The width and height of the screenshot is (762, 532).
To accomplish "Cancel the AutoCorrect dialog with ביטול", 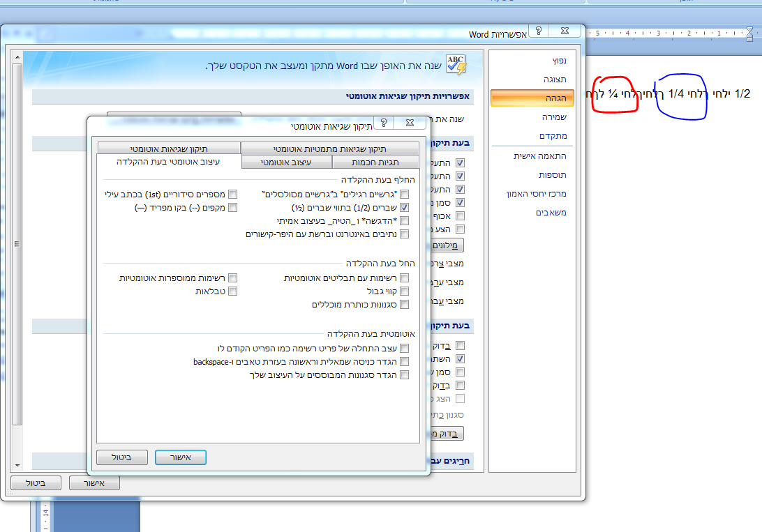I will pyautogui.click(x=122, y=457).
